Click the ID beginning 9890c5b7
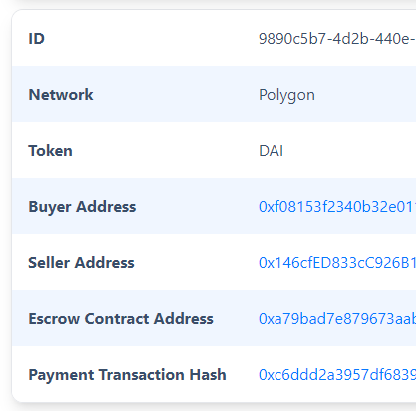This screenshot has width=416, height=411. coord(337,39)
